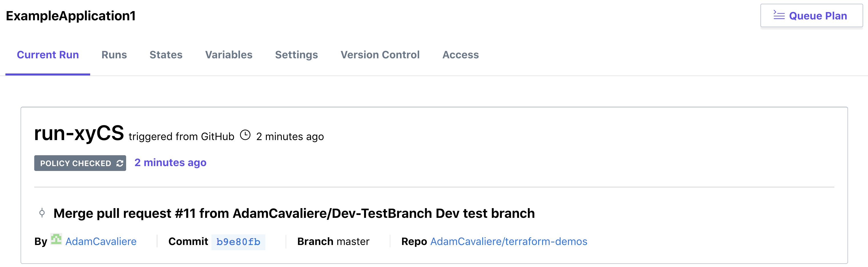Screen dimensions: 868x267
Task: Click the clock icon beside run time
Action: (245, 135)
